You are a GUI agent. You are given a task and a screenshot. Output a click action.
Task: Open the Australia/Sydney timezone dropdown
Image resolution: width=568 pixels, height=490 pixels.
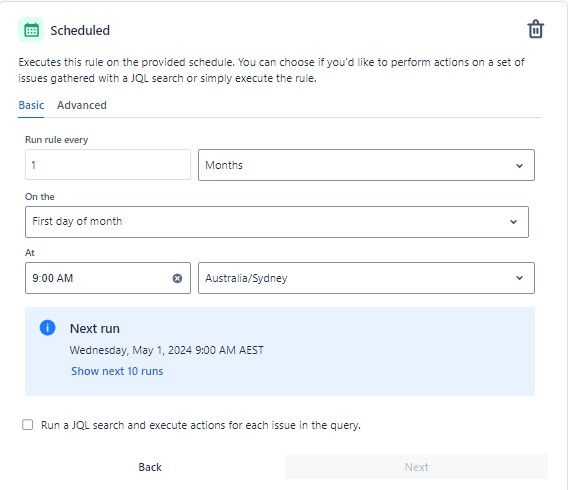(x=366, y=278)
